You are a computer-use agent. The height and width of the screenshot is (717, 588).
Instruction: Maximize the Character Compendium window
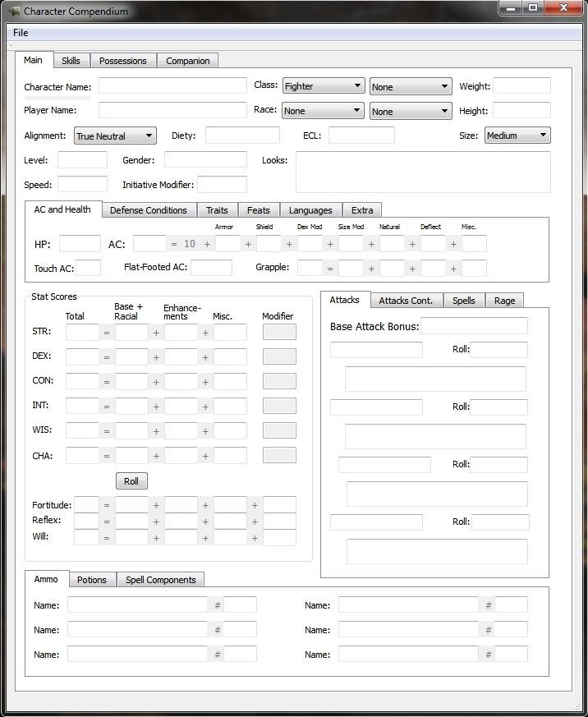tap(533, 7)
